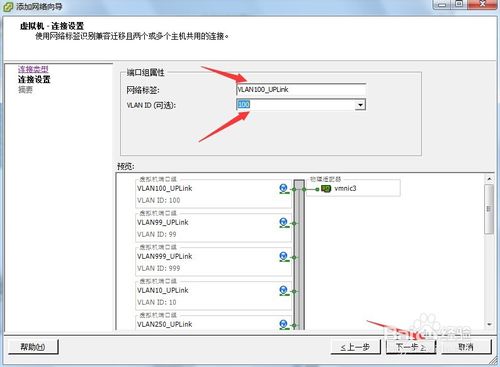This screenshot has height=367, width=500.
Task: Click the vmnic3 adapter label
Action: click(x=345, y=188)
